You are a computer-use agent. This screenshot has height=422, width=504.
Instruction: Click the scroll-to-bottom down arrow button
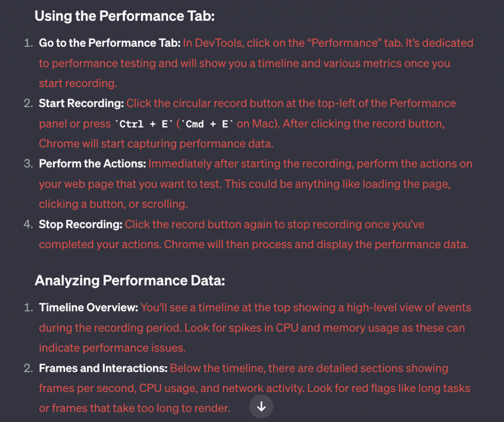(261, 406)
